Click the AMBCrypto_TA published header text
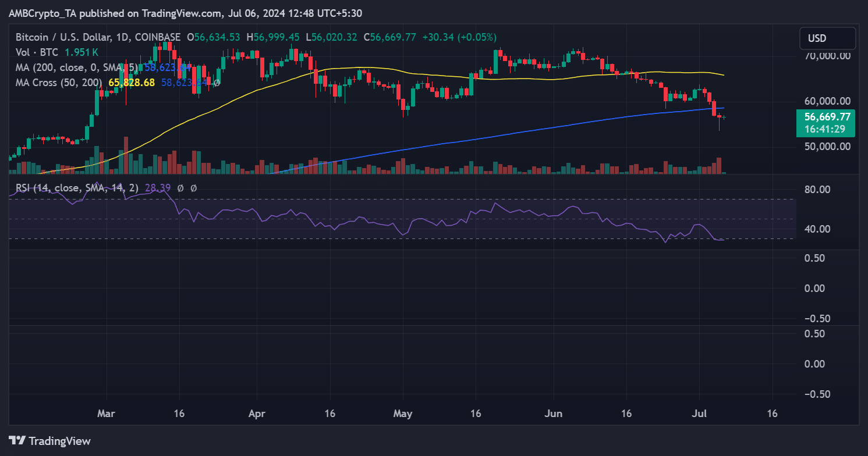868x456 pixels. pos(185,13)
